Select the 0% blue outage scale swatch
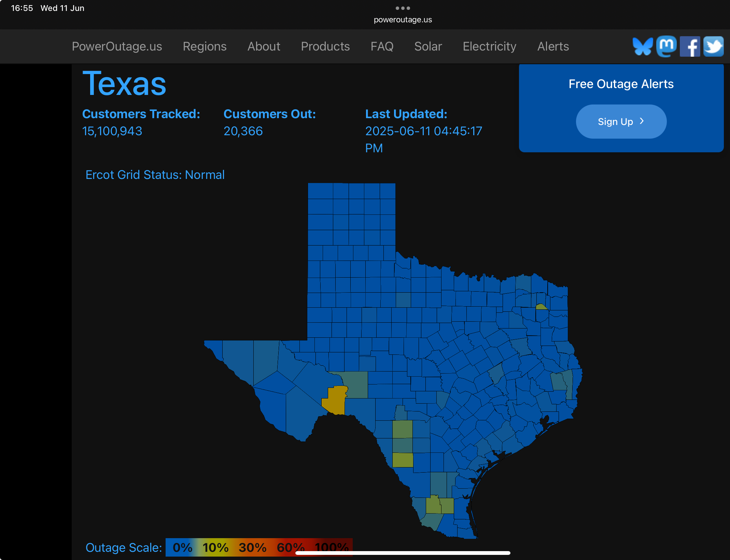Viewport: 730px width, 560px height. click(182, 547)
